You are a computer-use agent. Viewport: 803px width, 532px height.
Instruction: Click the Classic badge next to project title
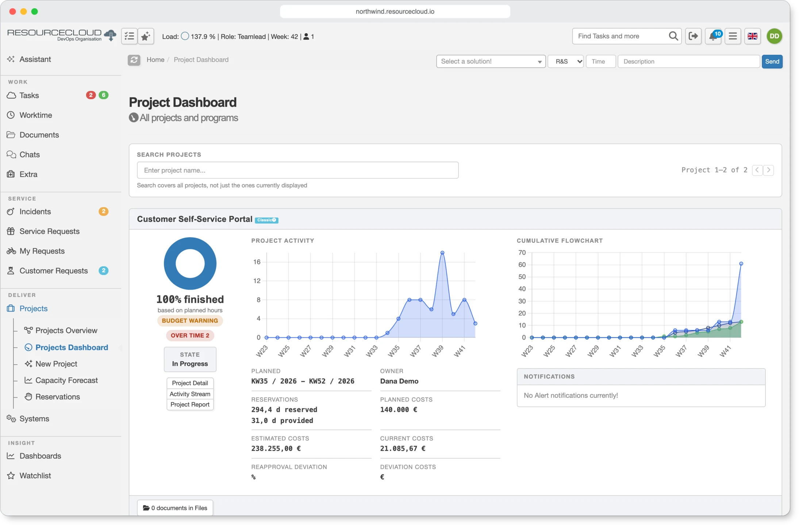coord(266,220)
